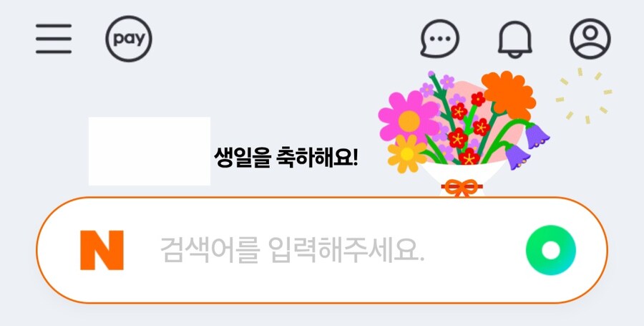Check notifications with the bell icon
The image size is (644, 326).
click(x=515, y=39)
